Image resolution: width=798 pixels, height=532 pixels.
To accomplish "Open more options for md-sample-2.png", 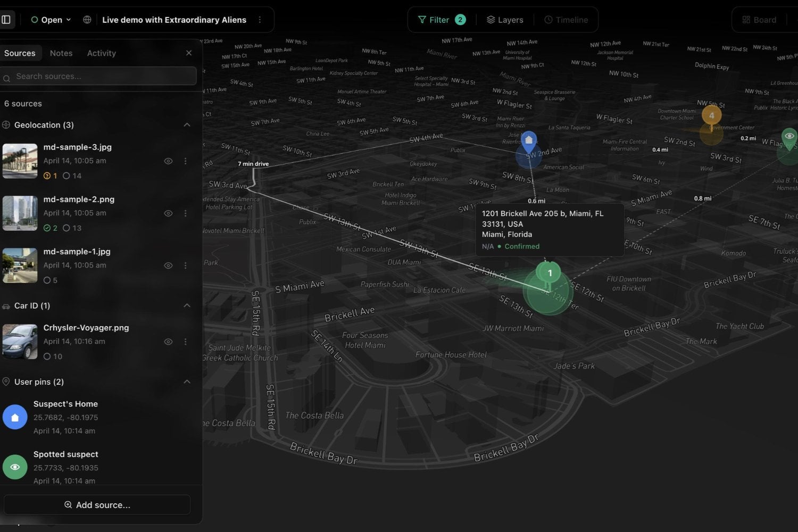I will pyautogui.click(x=186, y=213).
